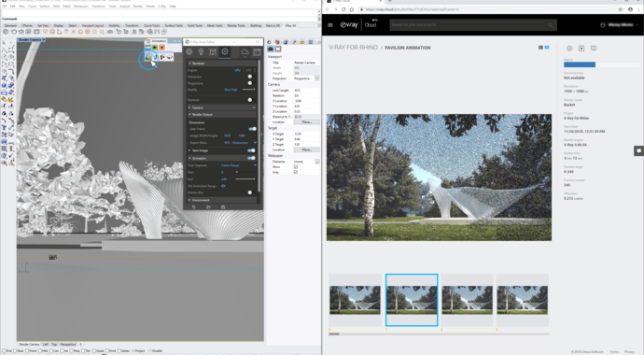Click the color wheel icon in Rhino properties tabs
Screen dimensions: 644x355
(270, 42)
